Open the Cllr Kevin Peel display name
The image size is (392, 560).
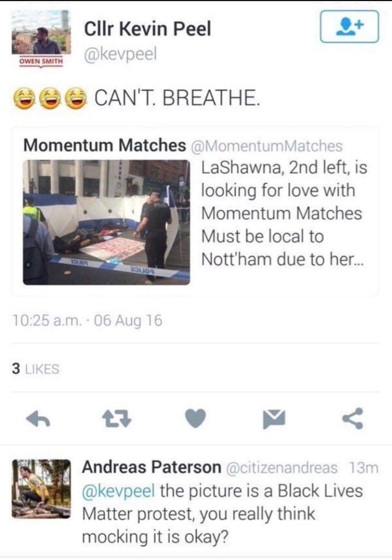[148, 29]
